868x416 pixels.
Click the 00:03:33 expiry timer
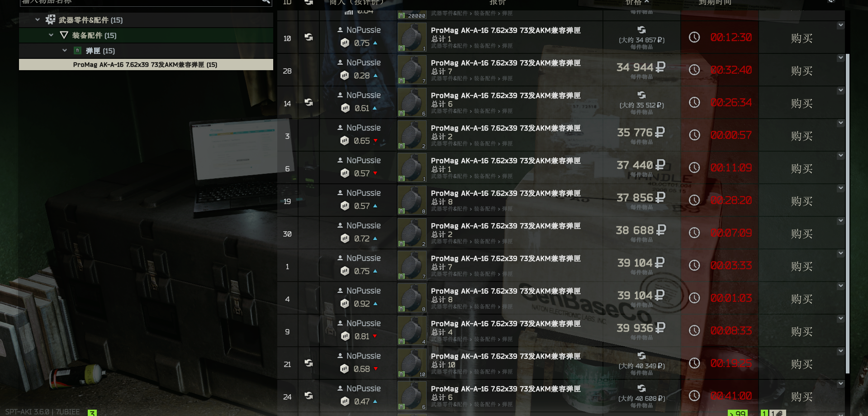[x=731, y=266]
